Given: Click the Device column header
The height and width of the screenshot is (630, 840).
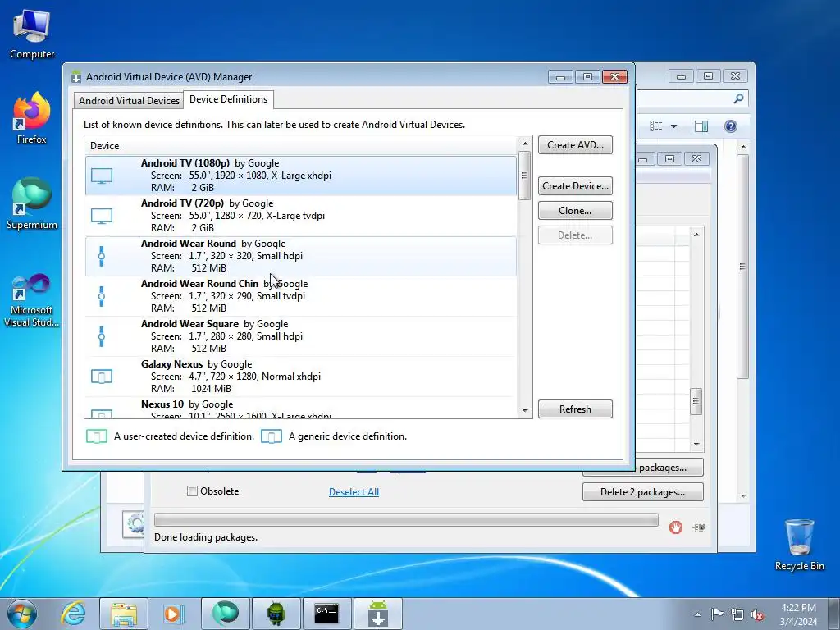Looking at the screenshot, I should click(x=301, y=146).
